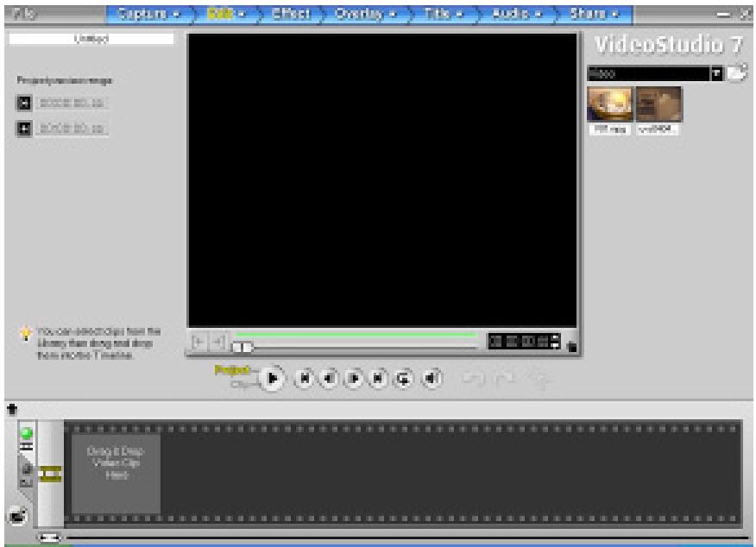Select the first candle-lit video thumbnail
Image resolution: width=756 pixels, height=547 pixels.
[610, 104]
